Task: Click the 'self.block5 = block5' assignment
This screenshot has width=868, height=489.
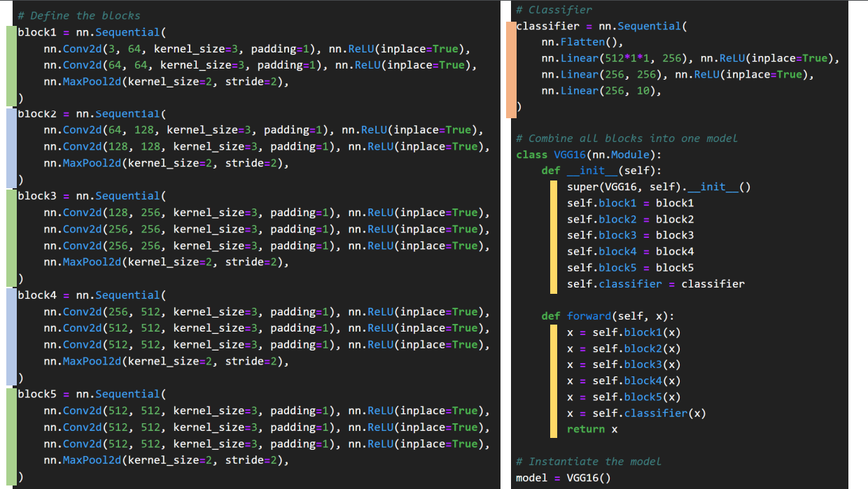Action: (x=631, y=267)
